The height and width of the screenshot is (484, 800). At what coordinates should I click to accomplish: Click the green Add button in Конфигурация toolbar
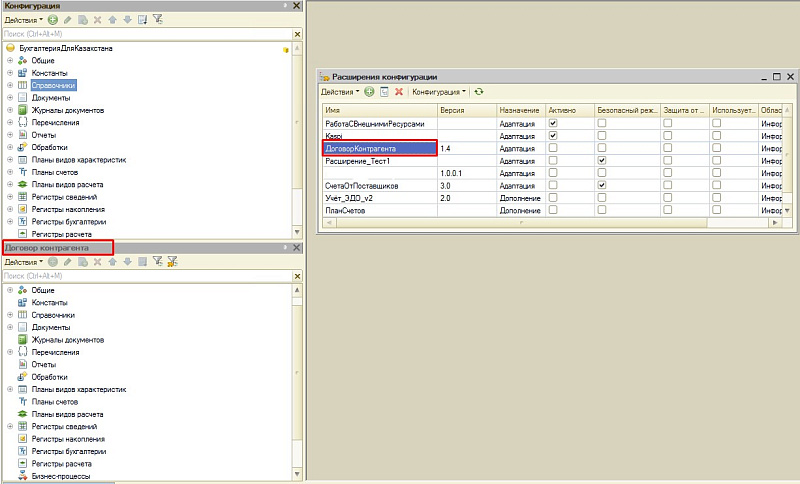tap(52, 20)
